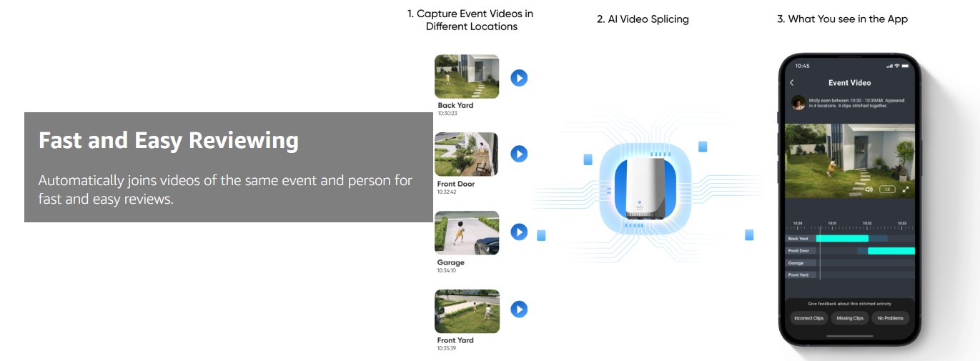Open the Garage camera thumbnail
This screenshot has width=980, height=361.
[467, 232]
